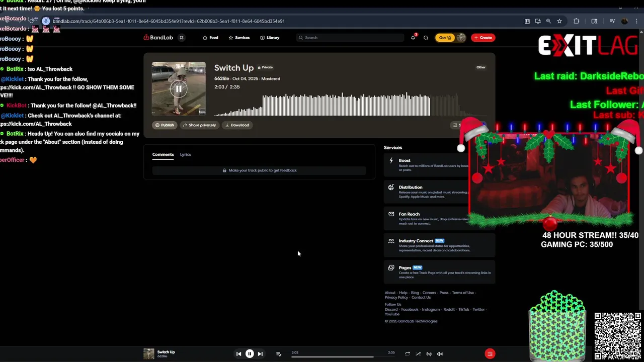Click the Publish button
644x362 pixels.
point(165,125)
